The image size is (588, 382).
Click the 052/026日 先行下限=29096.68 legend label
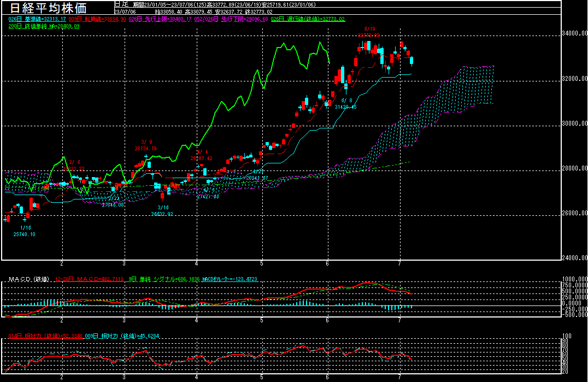click(x=231, y=19)
